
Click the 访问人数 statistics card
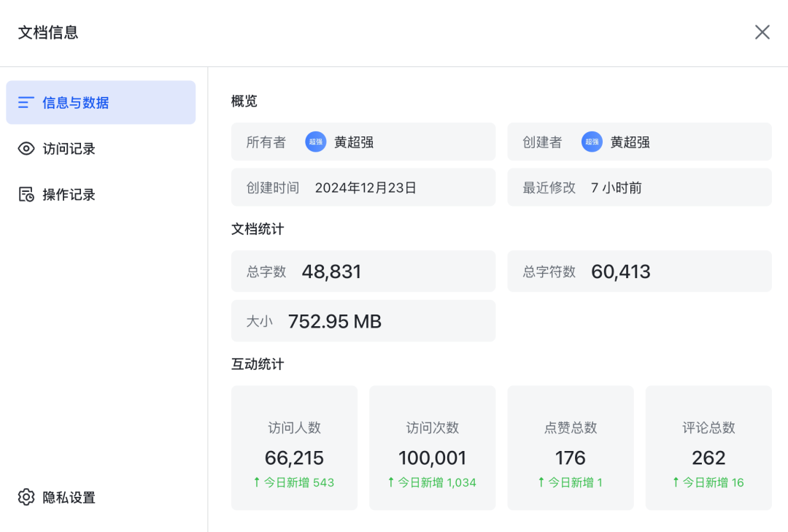coord(294,447)
